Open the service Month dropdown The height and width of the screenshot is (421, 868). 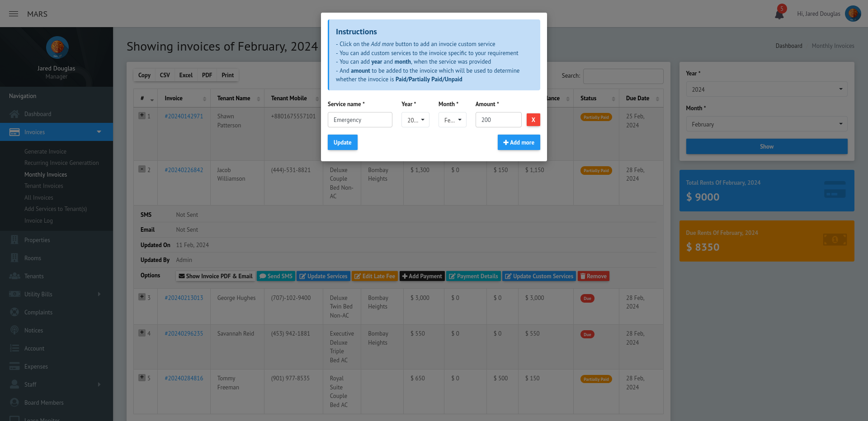pyautogui.click(x=452, y=120)
